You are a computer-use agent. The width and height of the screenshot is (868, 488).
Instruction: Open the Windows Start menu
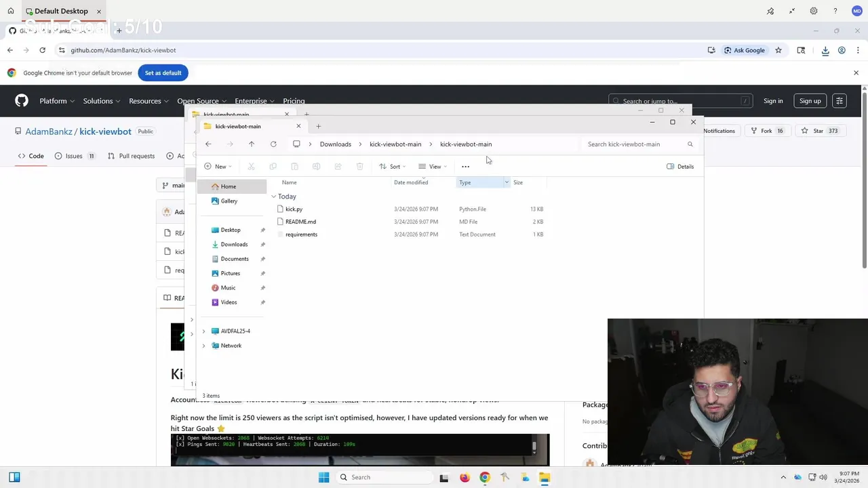coord(323,477)
